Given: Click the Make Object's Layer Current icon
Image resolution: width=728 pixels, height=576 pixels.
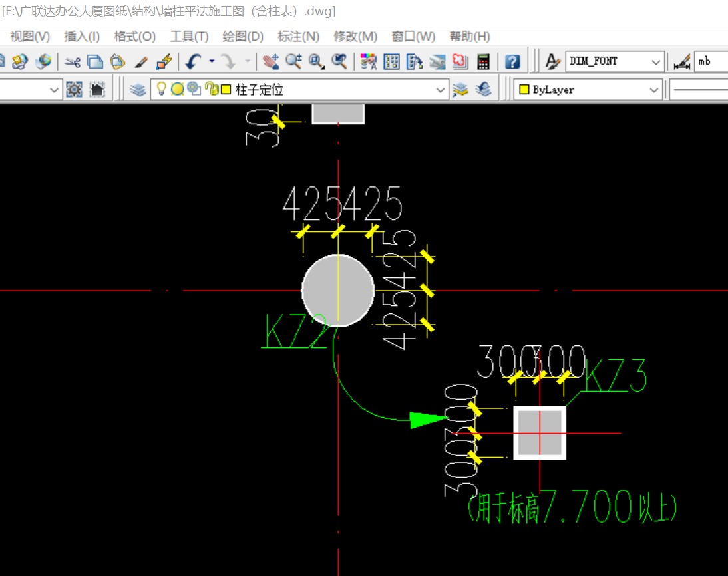Looking at the screenshot, I should 460,89.
